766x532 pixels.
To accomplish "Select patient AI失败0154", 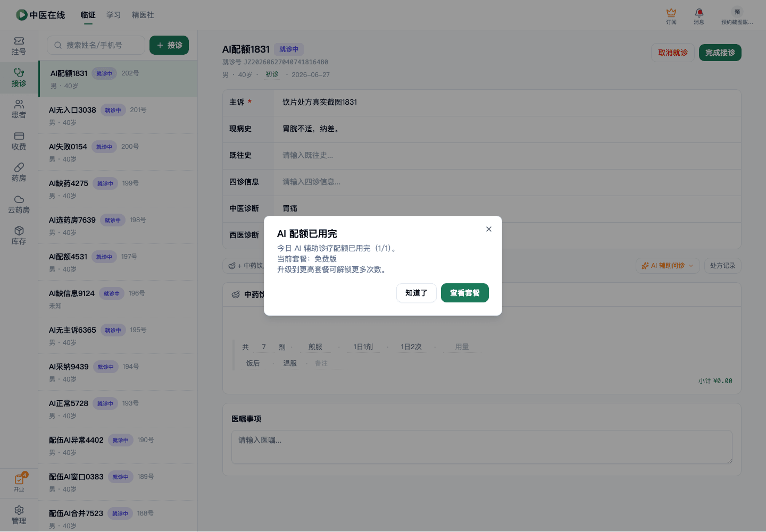I will pyautogui.click(x=118, y=152).
